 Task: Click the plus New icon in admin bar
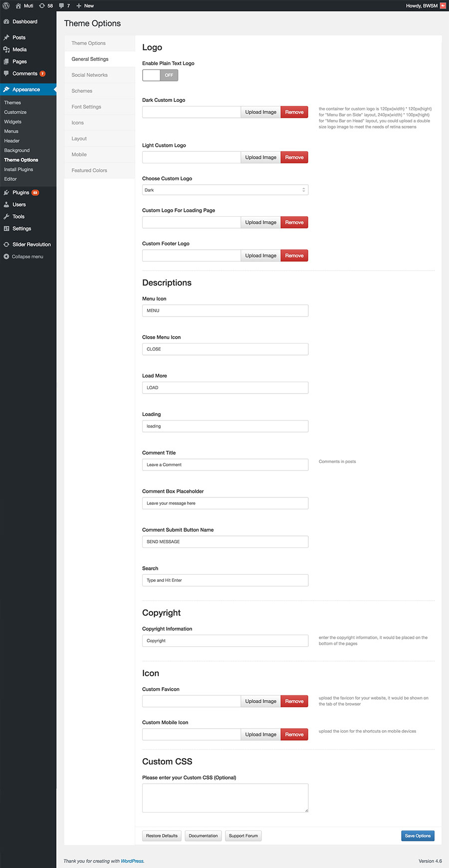(79, 5)
